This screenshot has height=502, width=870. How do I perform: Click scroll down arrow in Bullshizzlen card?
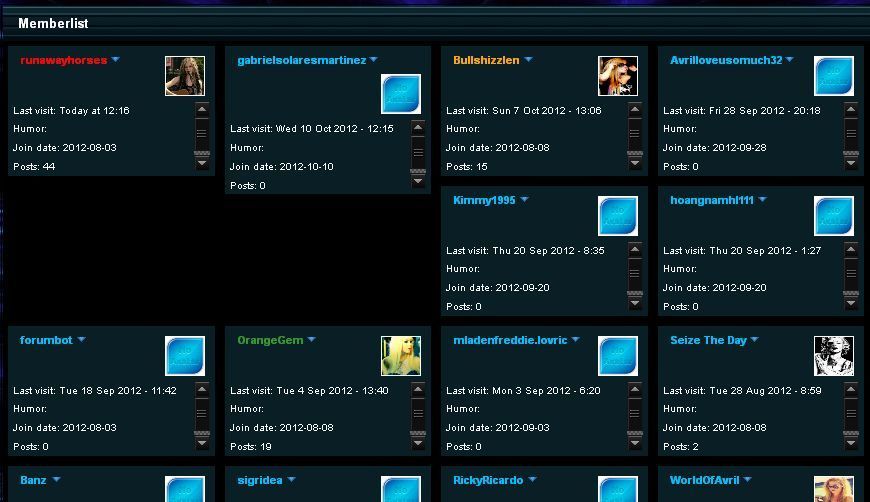click(635, 164)
